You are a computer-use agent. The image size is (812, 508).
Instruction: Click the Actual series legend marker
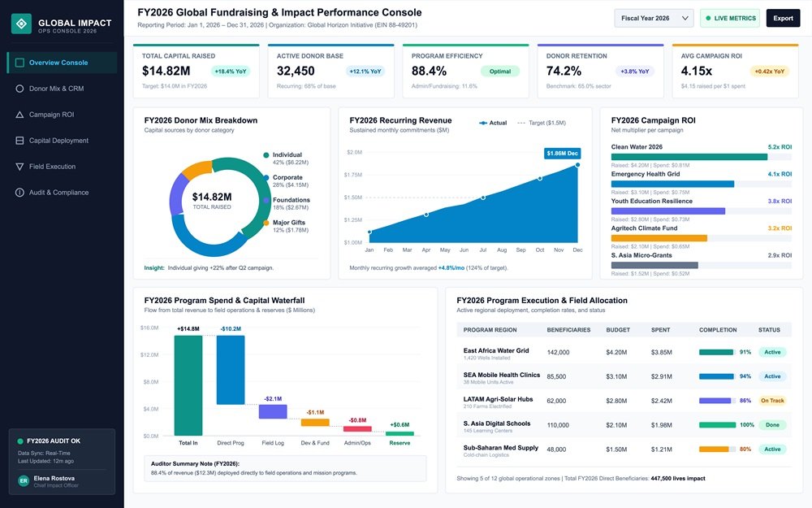482,123
